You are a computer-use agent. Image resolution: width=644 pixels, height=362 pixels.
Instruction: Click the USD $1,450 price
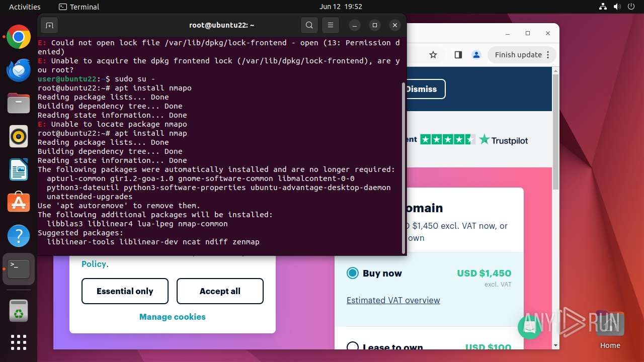click(x=484, y=273)
